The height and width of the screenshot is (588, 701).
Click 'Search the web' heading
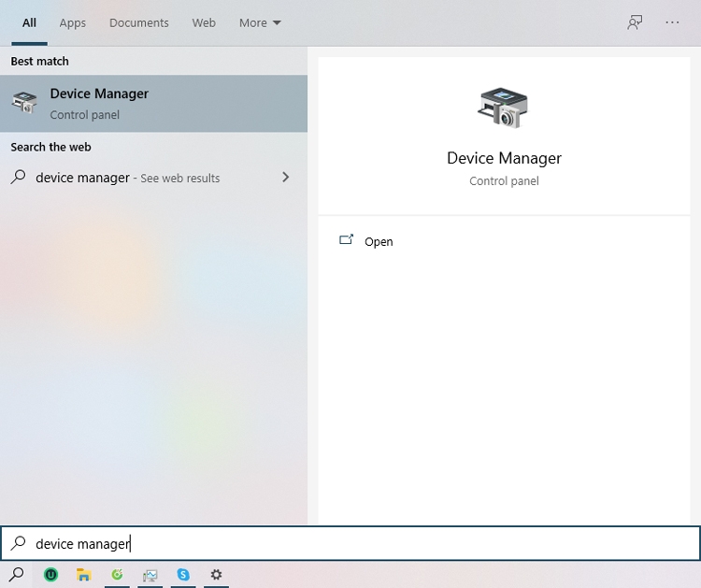(x=51, y=147)
